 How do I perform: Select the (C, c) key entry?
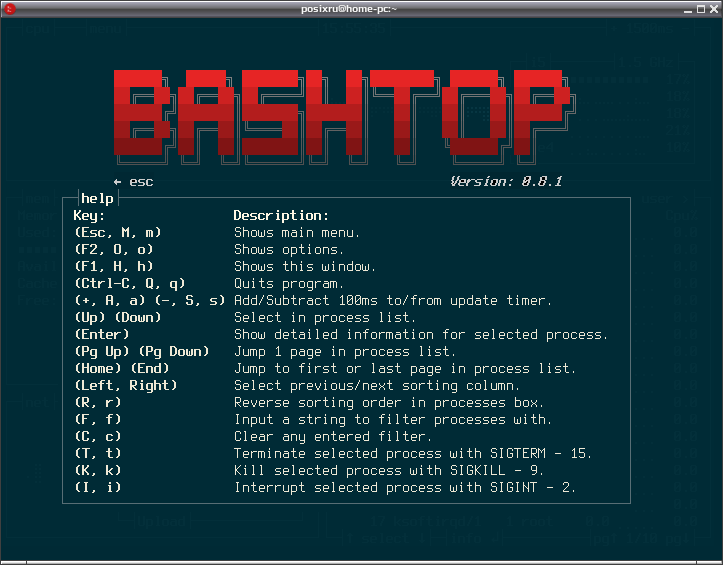click(98, 437)
